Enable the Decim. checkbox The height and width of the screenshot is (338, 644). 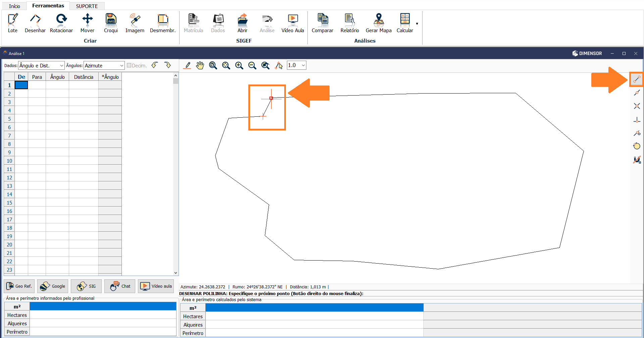(129, 65)
